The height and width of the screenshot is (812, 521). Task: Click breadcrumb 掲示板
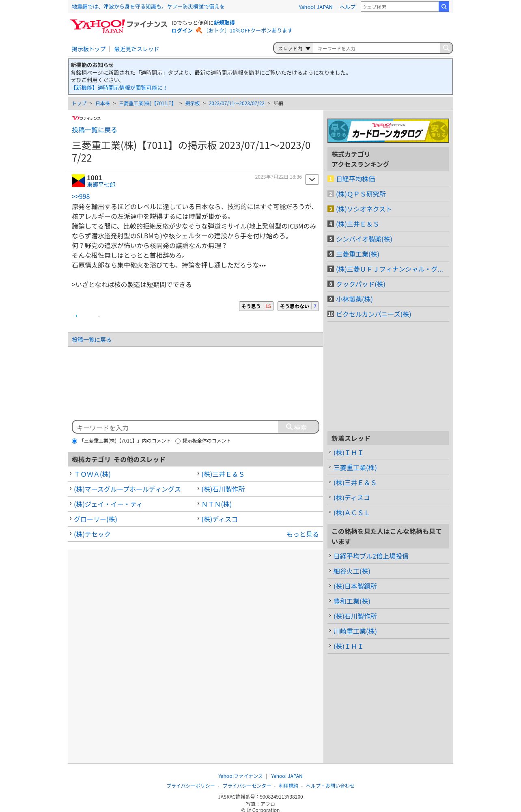[192, 104]
